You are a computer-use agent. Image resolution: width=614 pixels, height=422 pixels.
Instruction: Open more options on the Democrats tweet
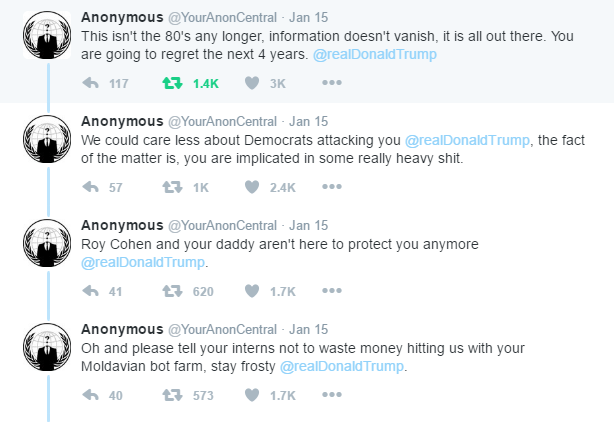[332, 187]
